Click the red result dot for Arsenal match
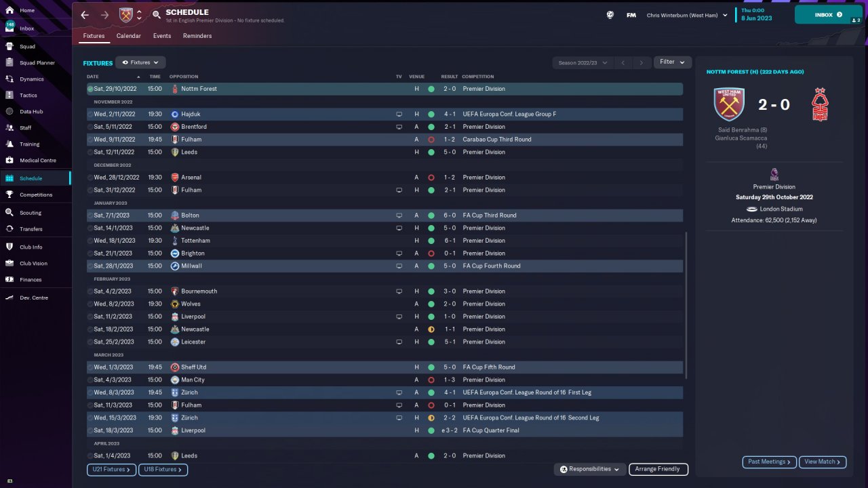Image resolution: width=868 pixels, height=488 pixels. [x=431, y=178]
